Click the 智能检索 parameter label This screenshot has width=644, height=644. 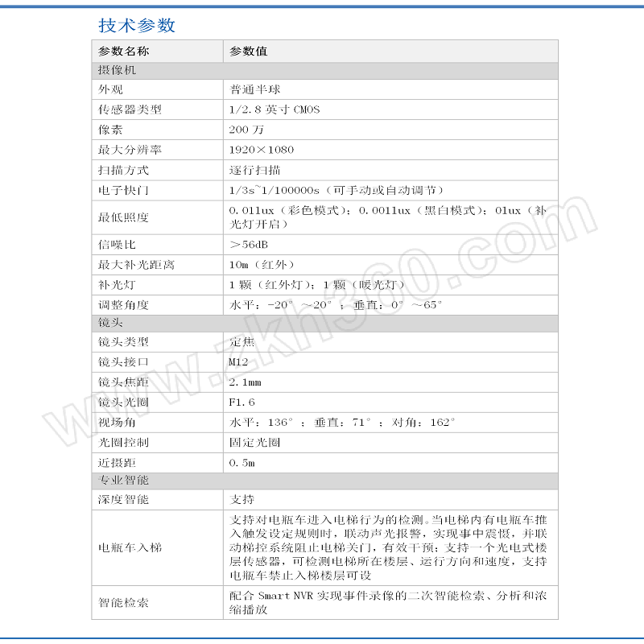coord(123,602)
